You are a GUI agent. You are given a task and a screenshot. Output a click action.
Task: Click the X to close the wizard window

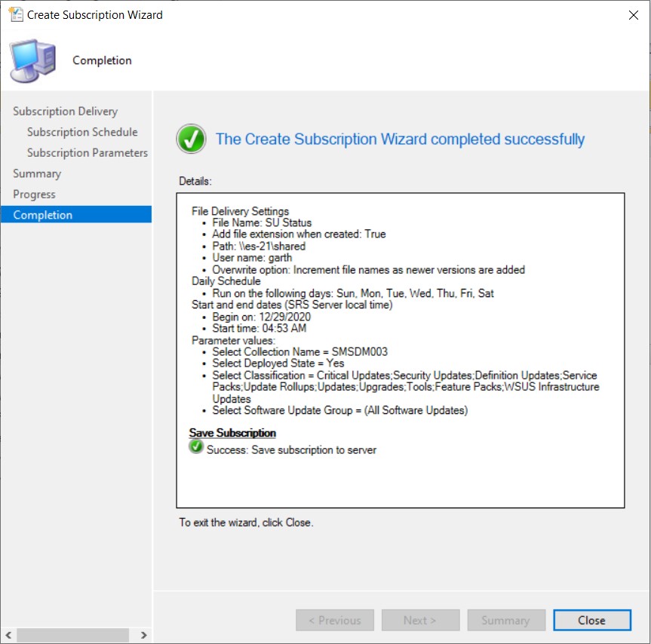pyautogui.click(x=633, y=14)
